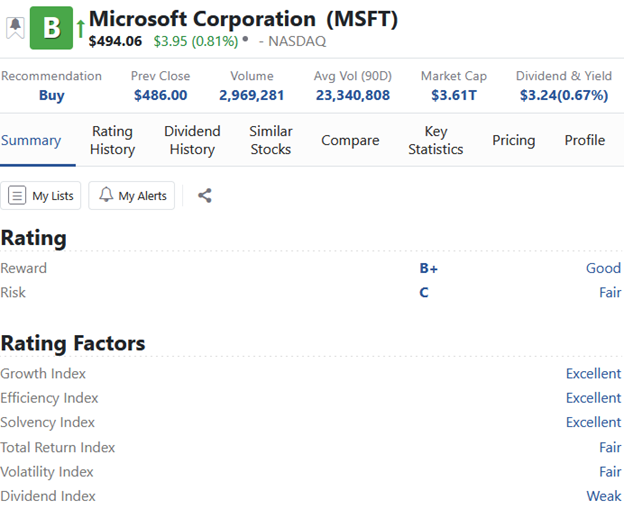
Task: Click the Reward grade B+
Action: point(429,268)
